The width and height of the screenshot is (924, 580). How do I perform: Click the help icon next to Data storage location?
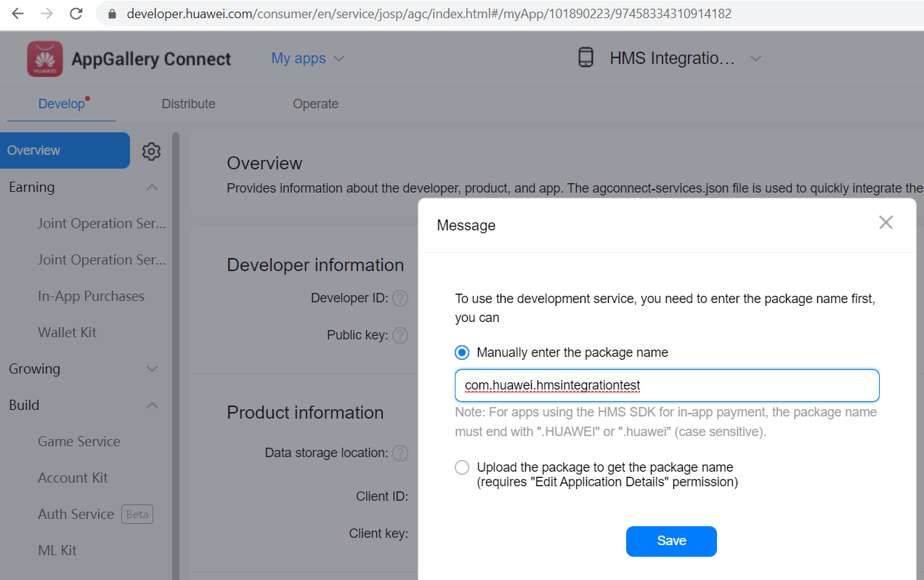400,454
